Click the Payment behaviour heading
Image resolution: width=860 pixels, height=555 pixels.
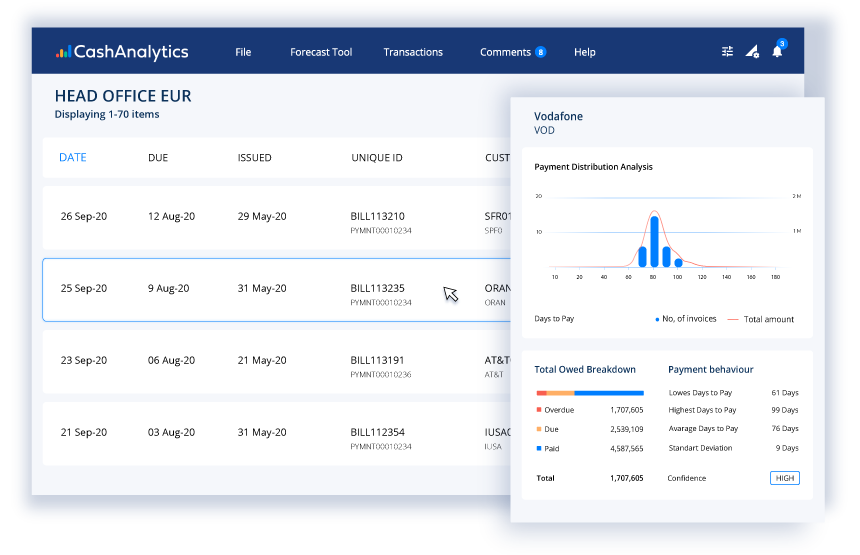point(710,370)
